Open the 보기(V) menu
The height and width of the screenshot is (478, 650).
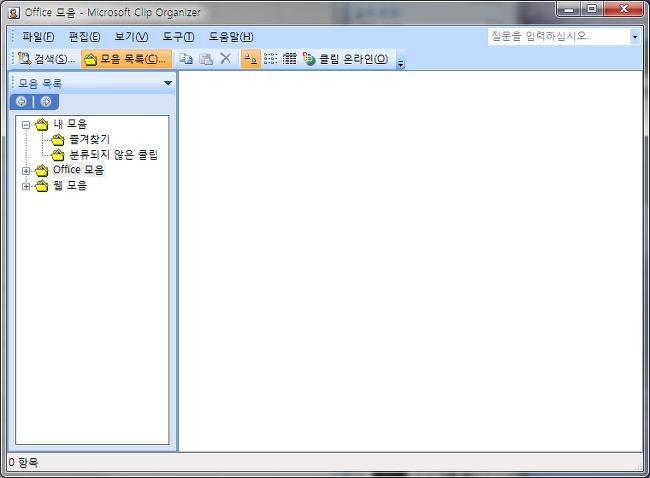point(131,36)
